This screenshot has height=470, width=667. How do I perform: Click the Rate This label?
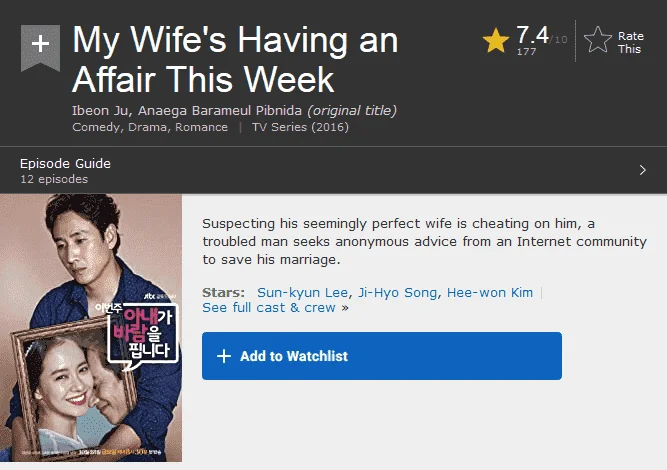630,43
